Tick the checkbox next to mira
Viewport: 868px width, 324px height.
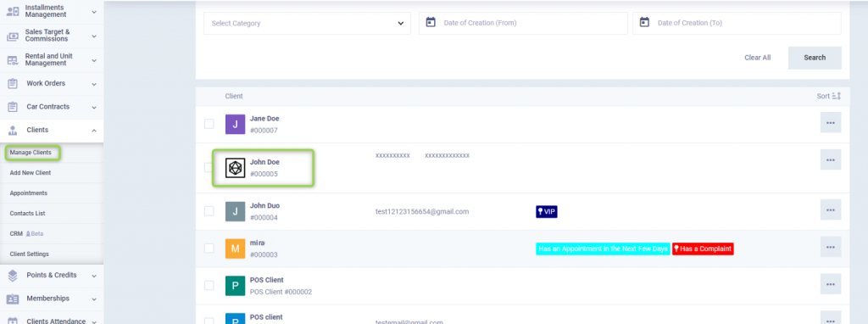tap(209, 249)
